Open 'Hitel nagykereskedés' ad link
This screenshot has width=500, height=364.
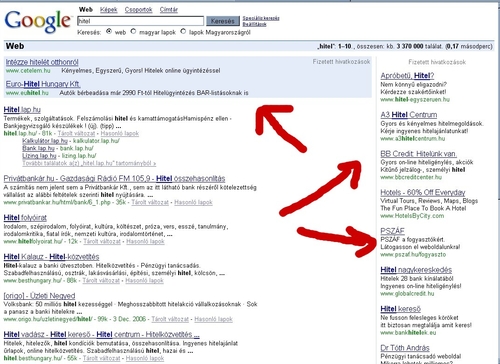point(416,270)
